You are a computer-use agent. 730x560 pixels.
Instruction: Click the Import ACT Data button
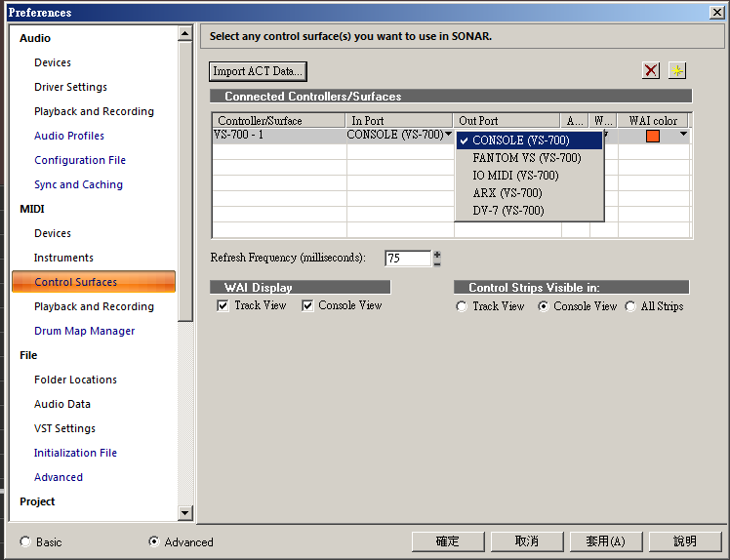pyautogui.click(x=258, y=71)
